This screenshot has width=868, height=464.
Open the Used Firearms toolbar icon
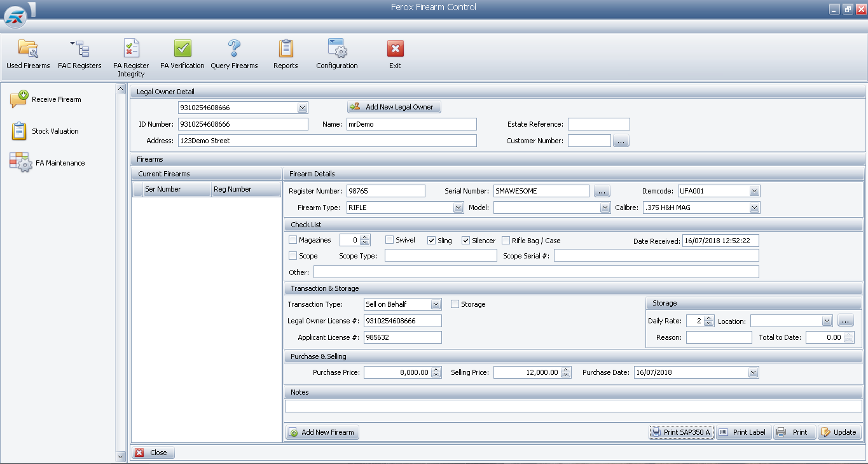[x=28, y=55]
